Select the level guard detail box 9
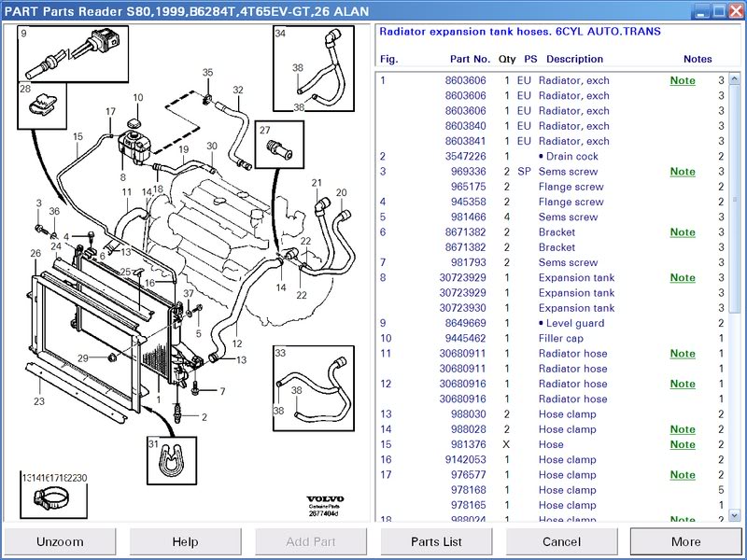The height and width of the screenshot is (560, 747). click(73, 54)
